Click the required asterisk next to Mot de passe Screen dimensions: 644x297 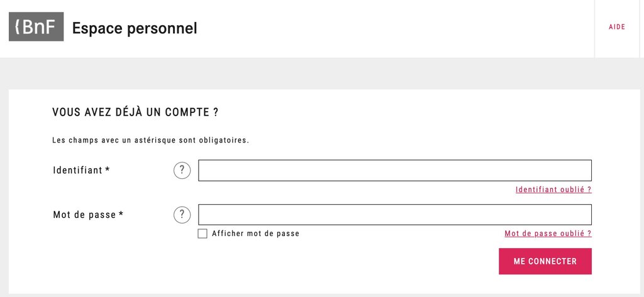121,213
